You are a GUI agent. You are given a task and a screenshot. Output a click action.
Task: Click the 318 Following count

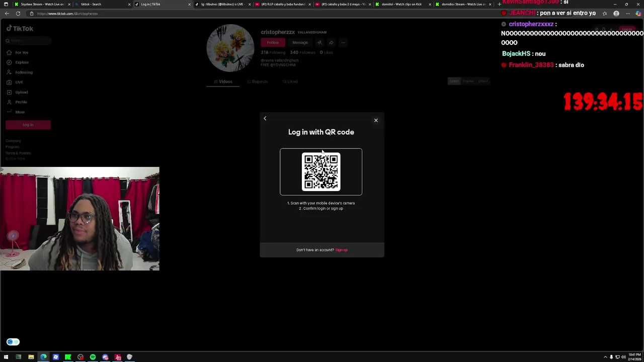pyautogui.click(x=273, y=52)
